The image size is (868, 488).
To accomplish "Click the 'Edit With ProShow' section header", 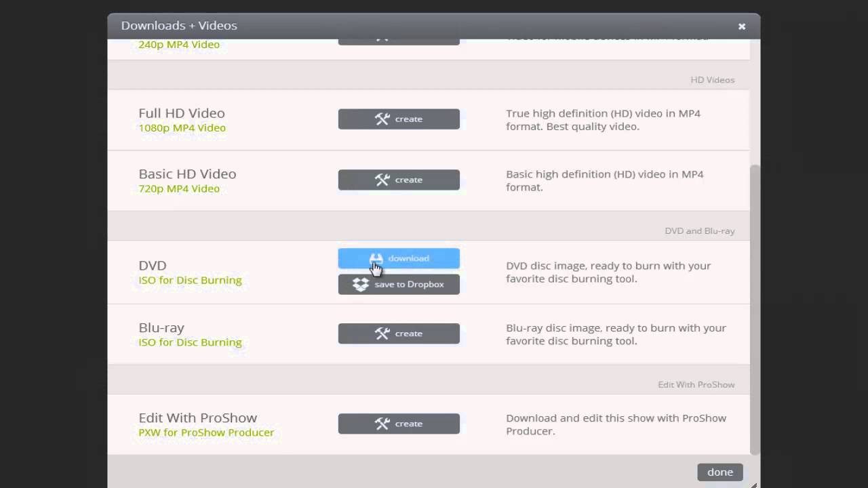I will point(696,384).
